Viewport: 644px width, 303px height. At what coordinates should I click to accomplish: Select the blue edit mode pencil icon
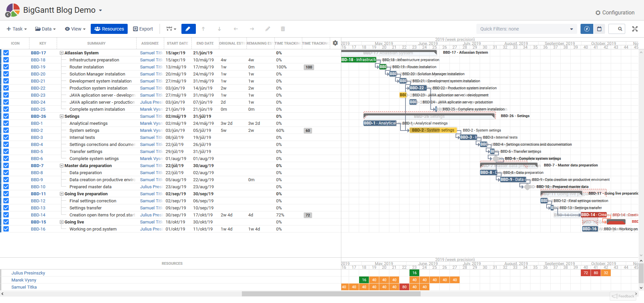188,29
